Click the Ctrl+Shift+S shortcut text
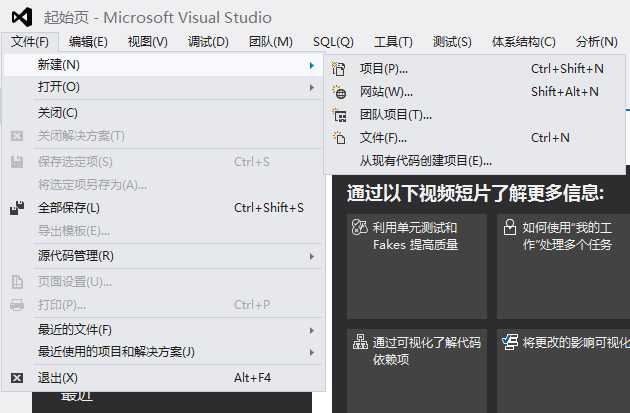 tap(269, 208)
